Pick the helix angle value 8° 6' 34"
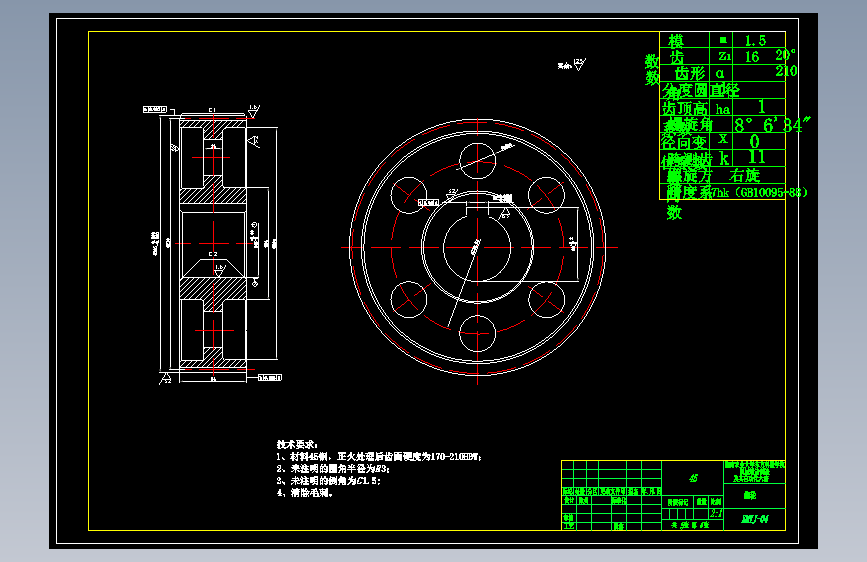 pyautogui.click(x=772, y=125)
